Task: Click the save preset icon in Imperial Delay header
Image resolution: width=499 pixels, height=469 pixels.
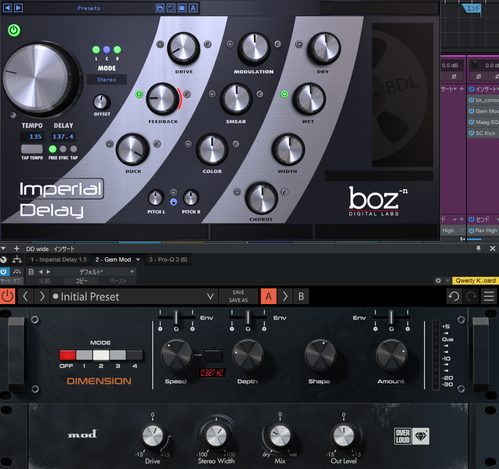Action: click(x=160, y=8)
